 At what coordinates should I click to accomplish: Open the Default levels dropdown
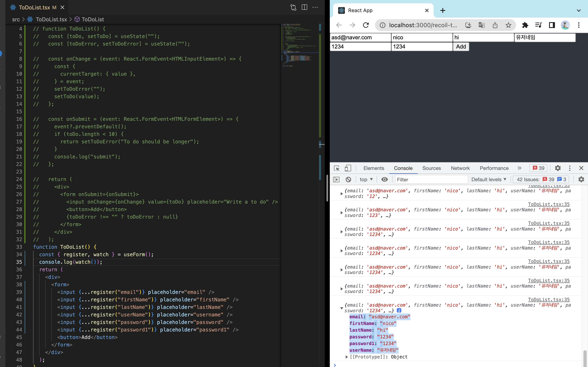coord(489,180)
